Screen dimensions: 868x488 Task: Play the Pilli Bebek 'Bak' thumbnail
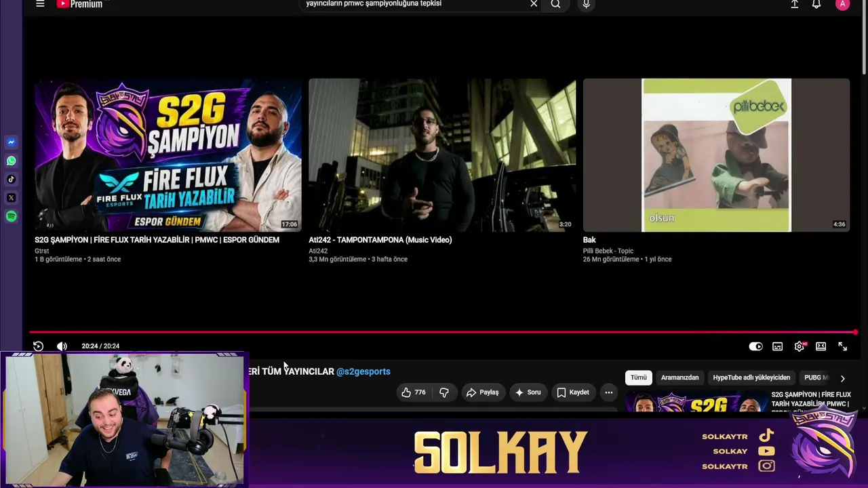pos(716,155)
